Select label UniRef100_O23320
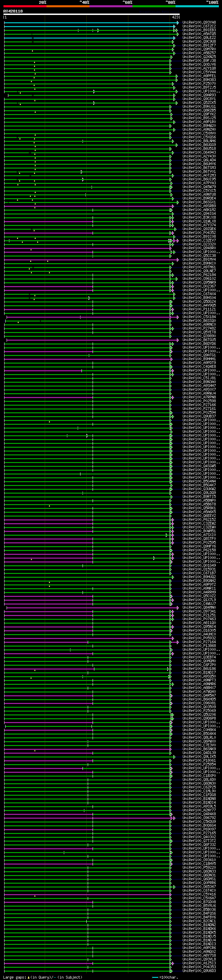222x980 pixels. coord(199,244)
